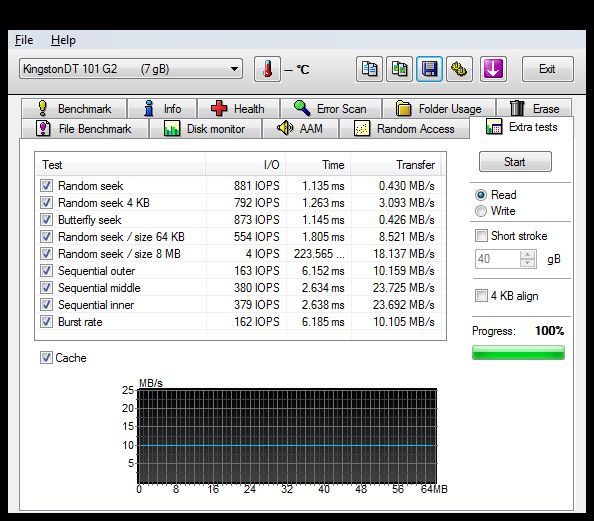The height and width of the screenshot is (521, 594).
Task: Open the KingstonDT 101 G2 drive dropdown
Action: [131, 69]
